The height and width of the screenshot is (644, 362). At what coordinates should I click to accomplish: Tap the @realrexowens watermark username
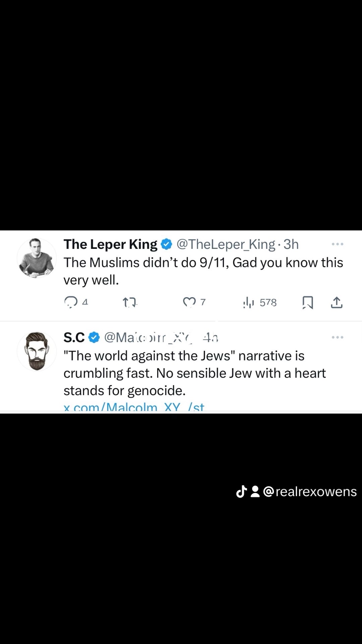(310, 492)
